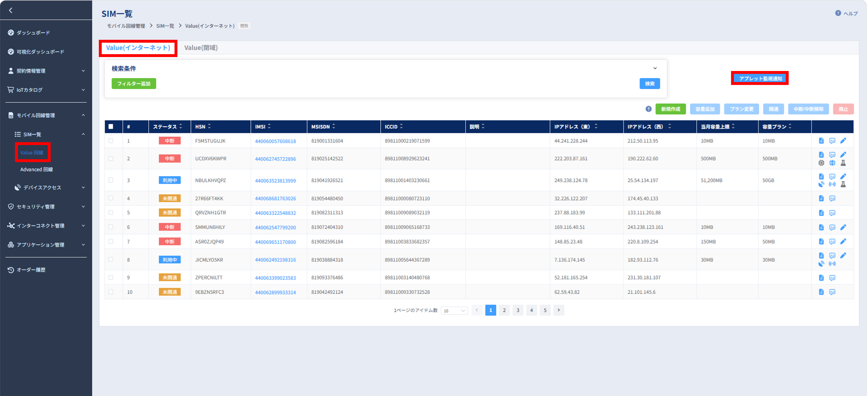The width and height of the screenshot is (868, 396).
Task: Check the checkbox for row 3
Action: (x=111, y=180)
